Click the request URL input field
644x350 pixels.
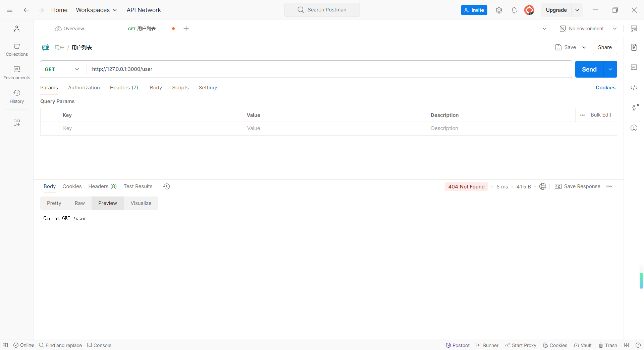(x=329, y=69)
